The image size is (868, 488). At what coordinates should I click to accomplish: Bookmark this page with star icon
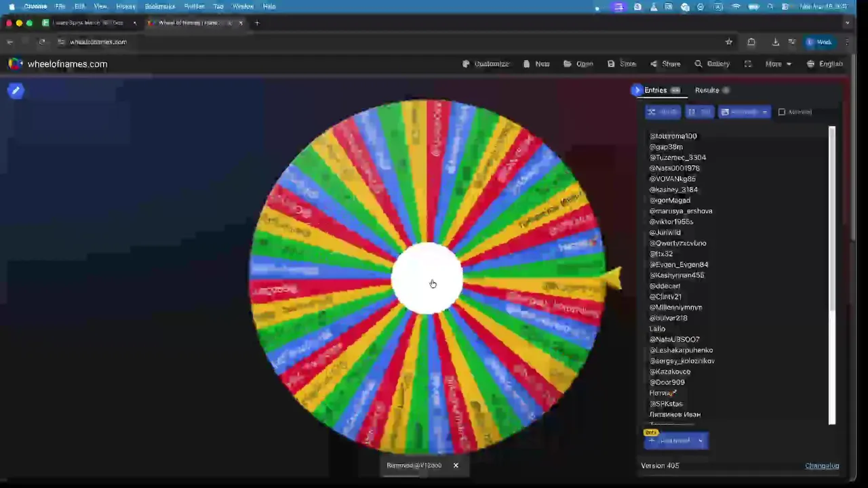pos(729,42)
